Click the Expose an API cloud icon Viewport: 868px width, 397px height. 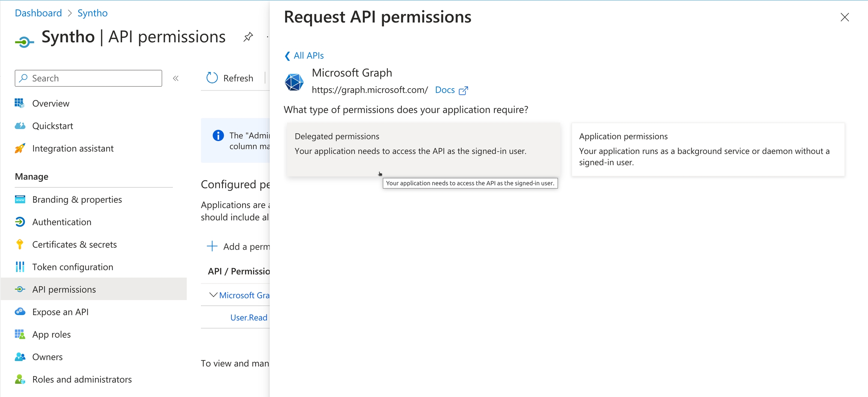click(x=20, y=312)
